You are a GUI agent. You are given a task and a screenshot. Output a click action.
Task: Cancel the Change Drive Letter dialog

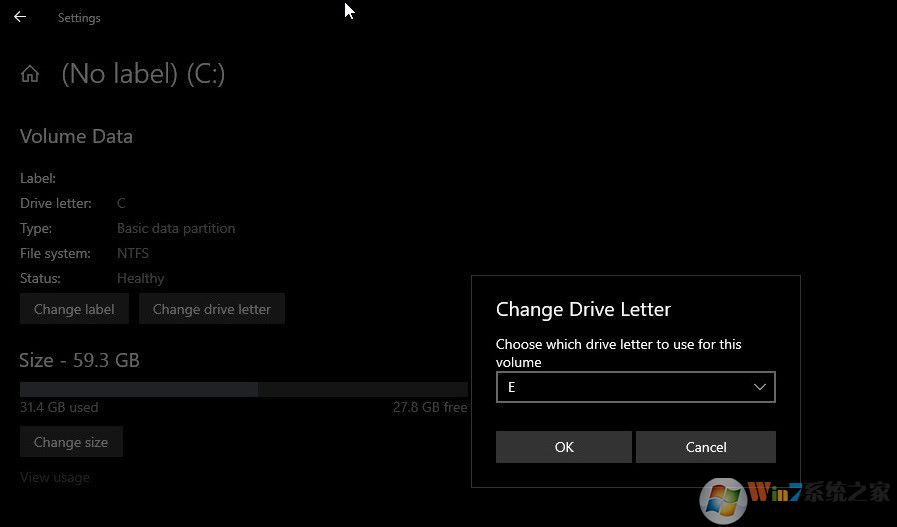[x=706, y=447]
